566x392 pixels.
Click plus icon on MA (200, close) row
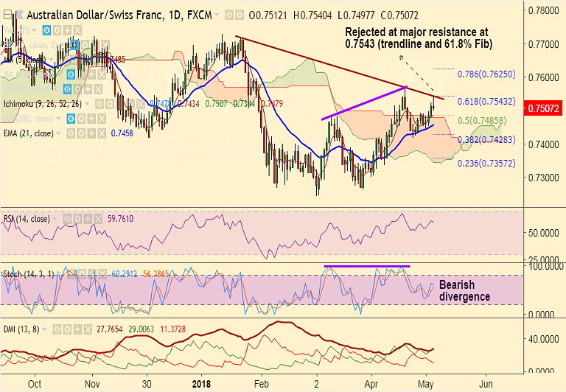[x=91, y=119]
